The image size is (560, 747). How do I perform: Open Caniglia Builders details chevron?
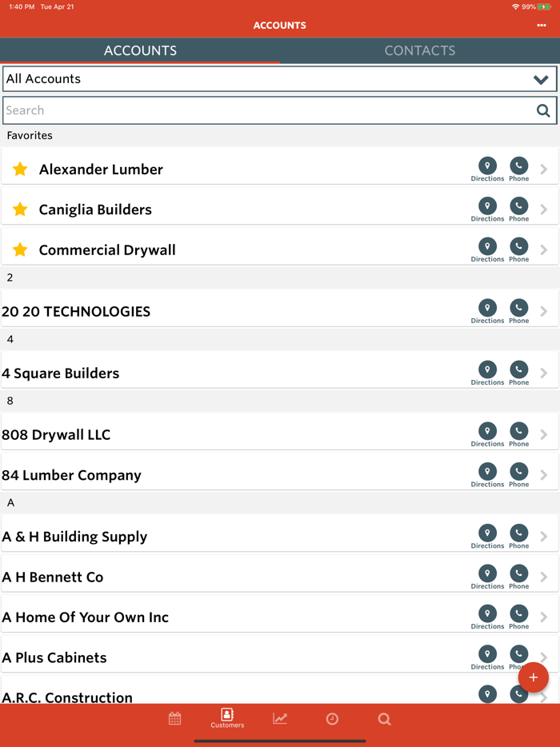[x=544, y=210]
